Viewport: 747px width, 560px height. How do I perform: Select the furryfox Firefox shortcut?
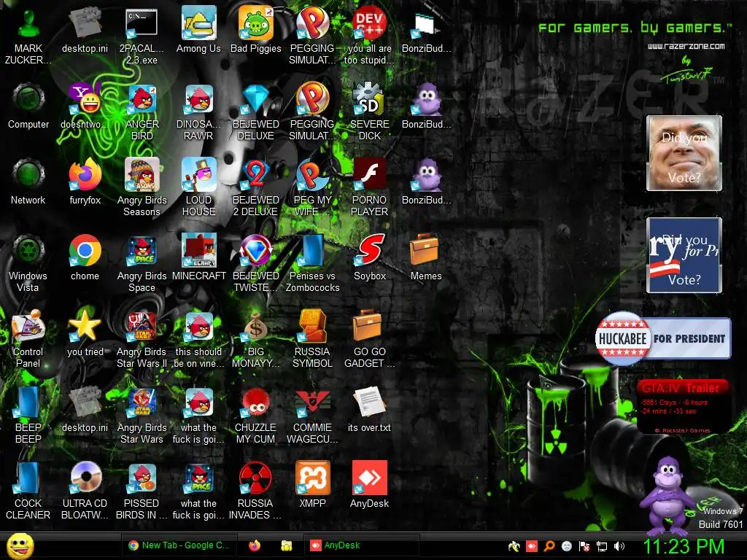(85, 182)
